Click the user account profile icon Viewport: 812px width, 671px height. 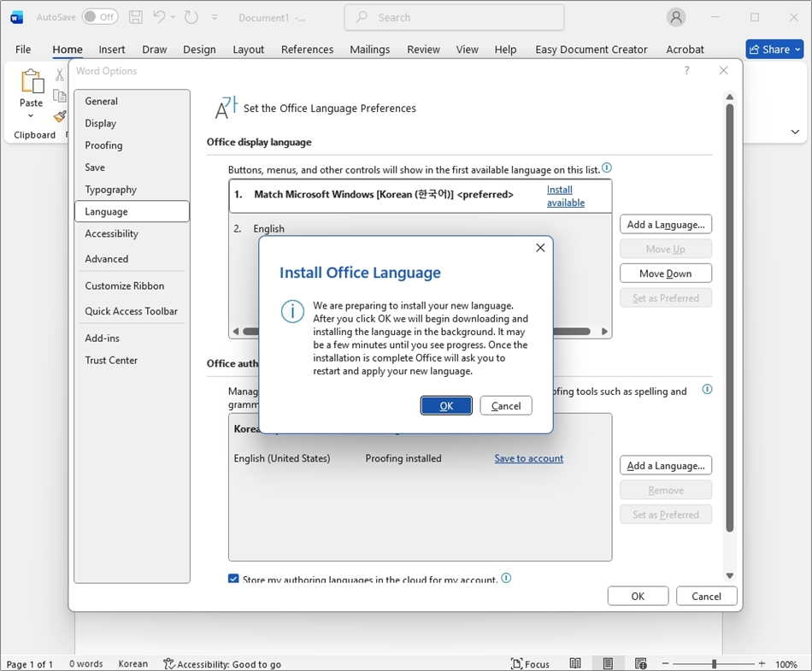click(x=676, y=17)
